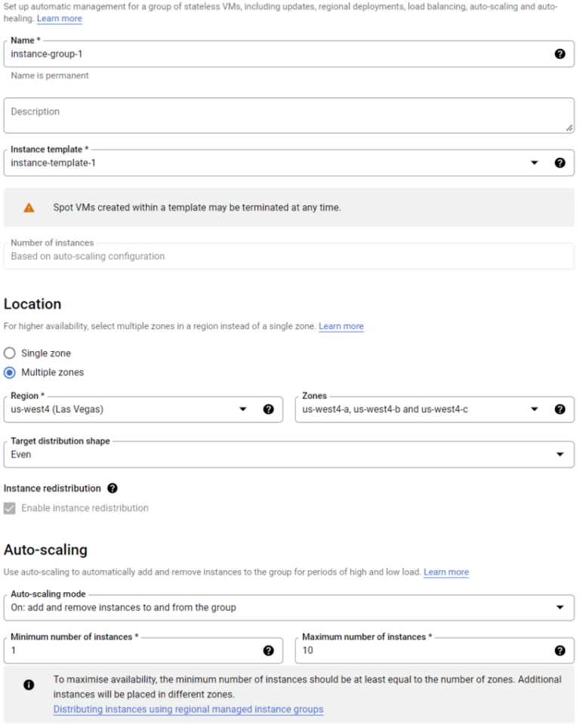The width and height of the screenshot is (580, 728).
Task: Click the info icon beside the availability note
Action: click(29, 685)
